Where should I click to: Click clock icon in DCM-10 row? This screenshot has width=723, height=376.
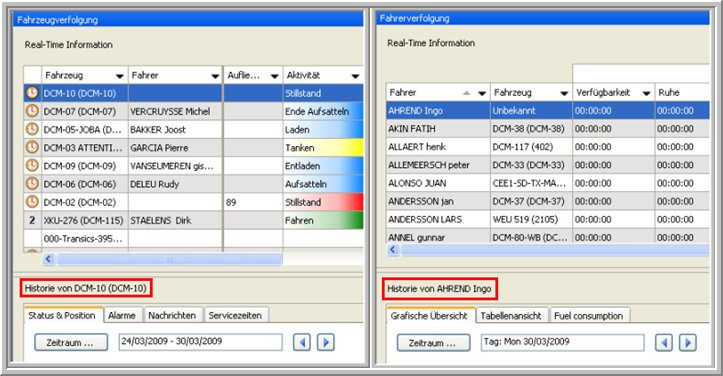click(32, 93)
